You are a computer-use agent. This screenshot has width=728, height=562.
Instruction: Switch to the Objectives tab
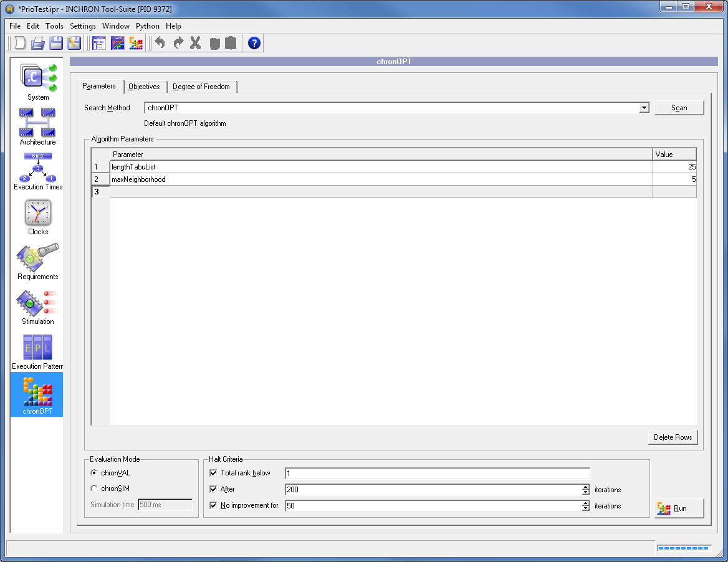(x=144, y=87)
